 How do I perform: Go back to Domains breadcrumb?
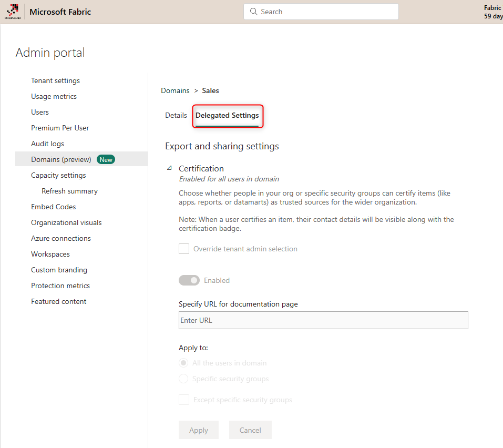tap(175, 90)
